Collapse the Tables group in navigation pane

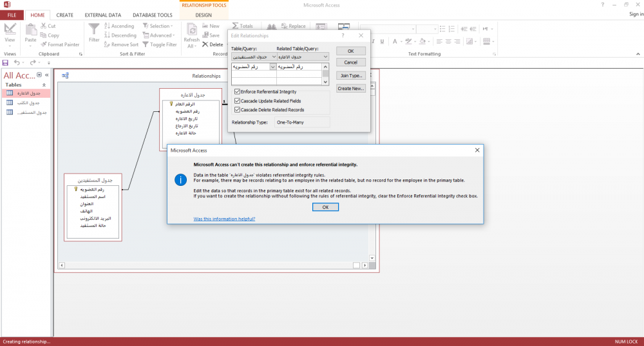click(x=44, y=85)
